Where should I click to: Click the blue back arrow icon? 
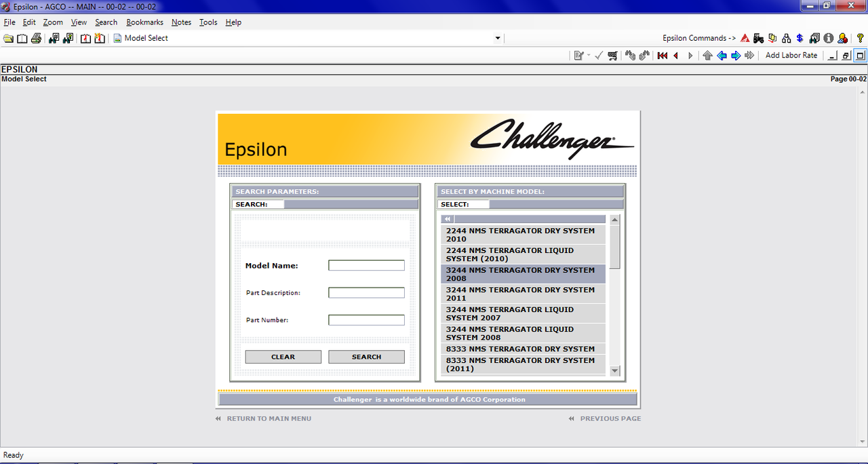point(722,56)
